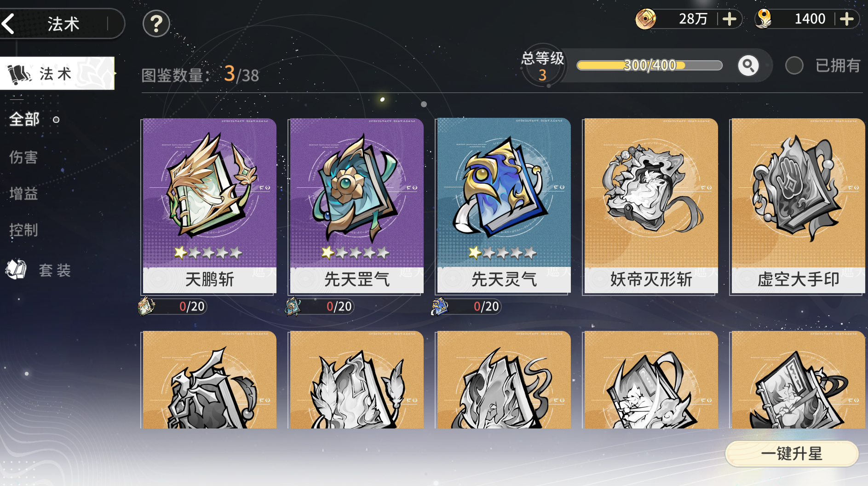The height and width of the screenshot is (486, 868).
Task: Click 先天灵气 fragment icon below the card
Action: point(440,307)
